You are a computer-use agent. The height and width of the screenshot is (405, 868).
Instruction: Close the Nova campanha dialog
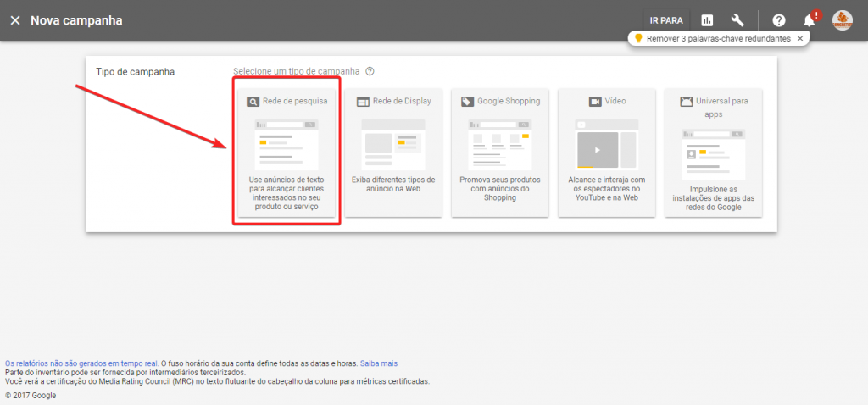[15, 20]
